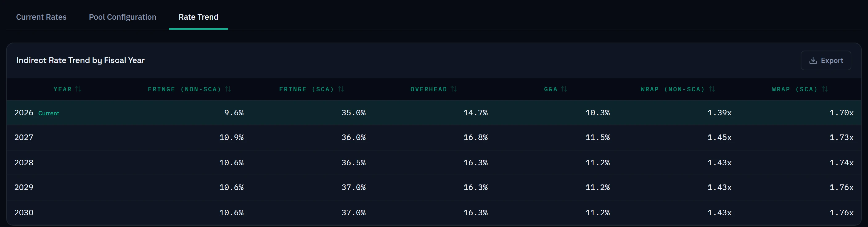Click the 10.3% G&A value

click(597, 113)
